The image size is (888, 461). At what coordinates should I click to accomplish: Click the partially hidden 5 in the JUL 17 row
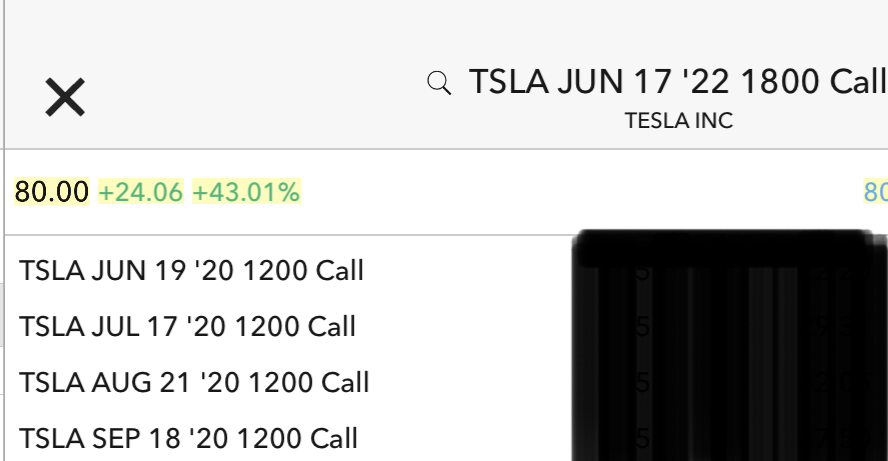[643, 327]
